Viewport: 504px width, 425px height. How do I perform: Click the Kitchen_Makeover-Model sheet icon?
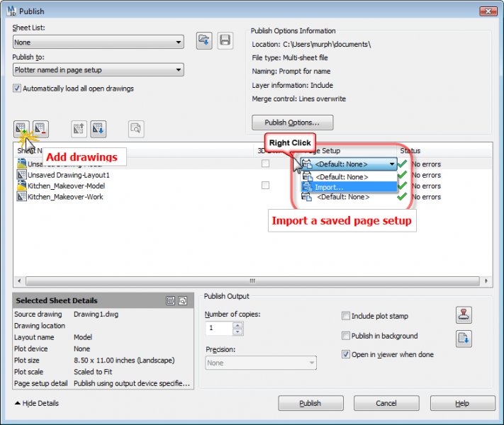pyautogui.click(x=21, y=186)
